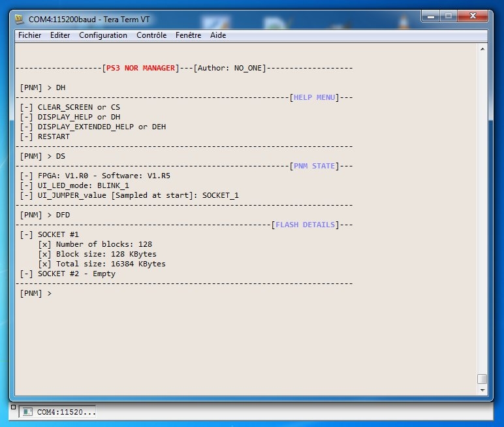Select the COM4:11520... taskbar item
504x427 pixels.
point(57,412)
